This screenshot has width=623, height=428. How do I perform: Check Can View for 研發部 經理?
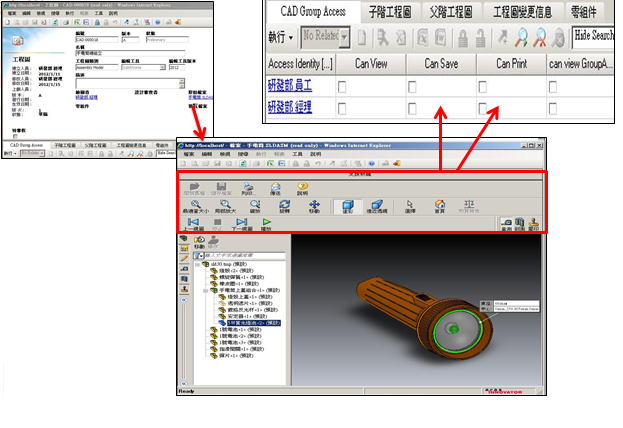(342, 108)
